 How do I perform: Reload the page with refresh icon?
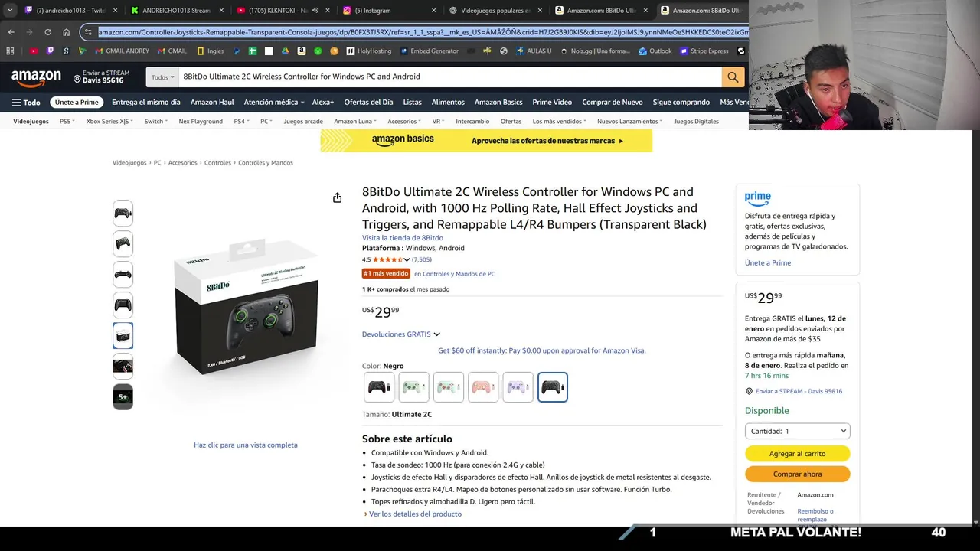(x=47, y=32)
